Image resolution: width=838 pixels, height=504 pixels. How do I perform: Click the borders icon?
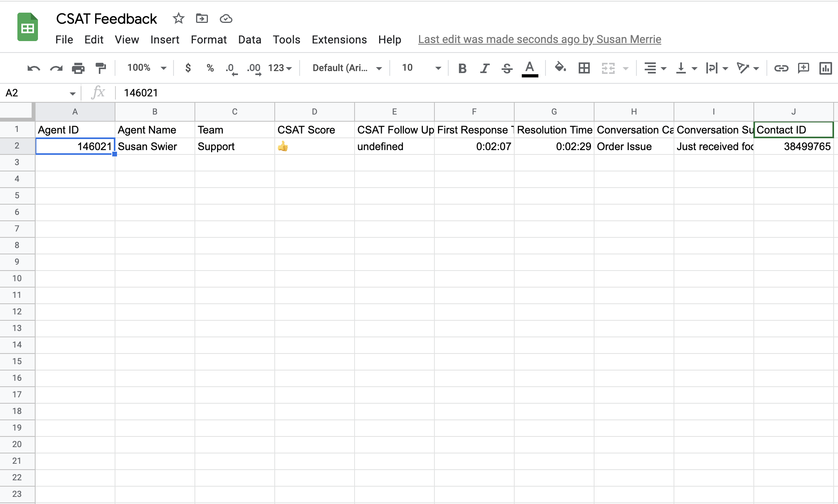click(584, 68)
